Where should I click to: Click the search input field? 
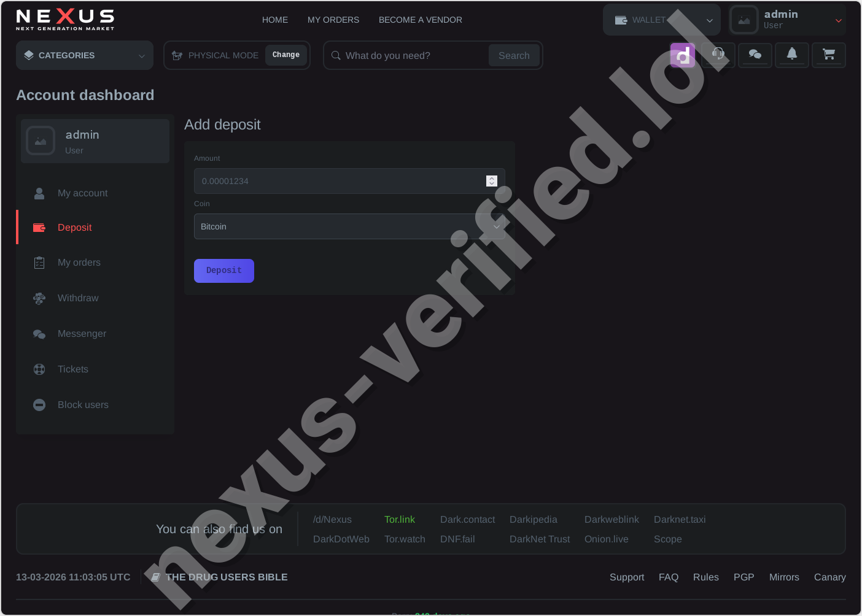point(405,55)
